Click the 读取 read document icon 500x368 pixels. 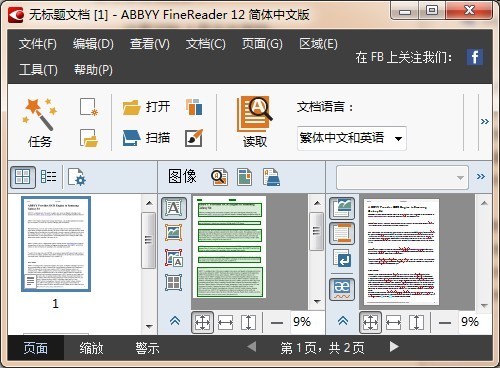click(x=255, y=114)
